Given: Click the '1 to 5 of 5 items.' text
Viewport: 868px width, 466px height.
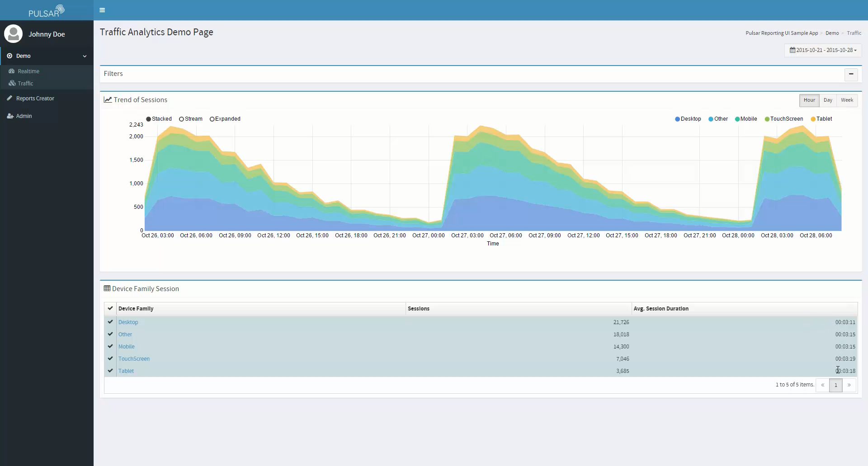Looking at the screenshot, I should click(x=795, y=385).
